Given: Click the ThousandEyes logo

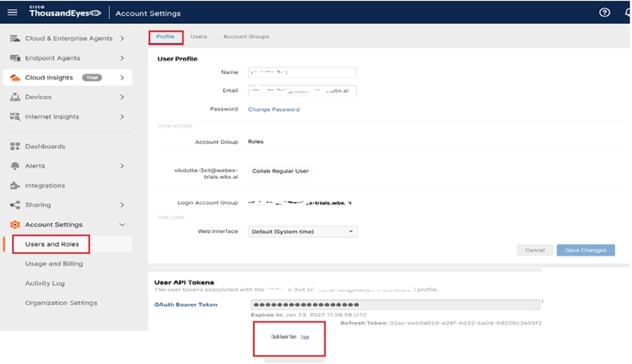Looking at the screenshot, I should pos(65,12).
